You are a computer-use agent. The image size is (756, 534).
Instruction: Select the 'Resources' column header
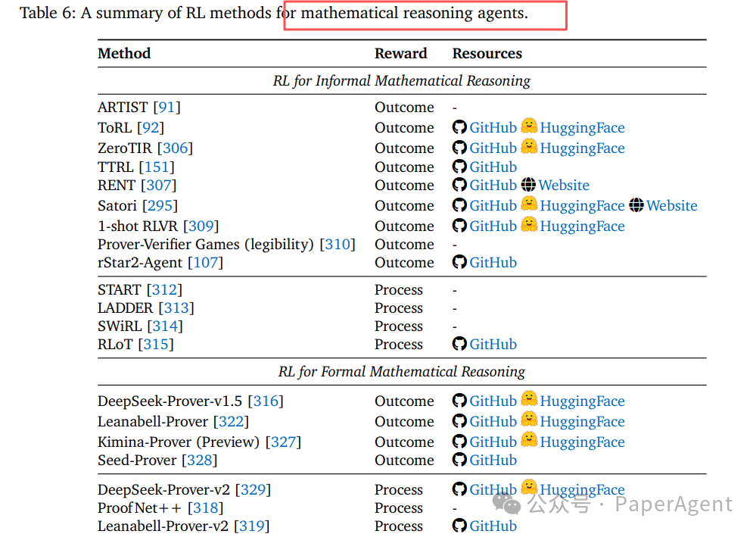point(487,53)
